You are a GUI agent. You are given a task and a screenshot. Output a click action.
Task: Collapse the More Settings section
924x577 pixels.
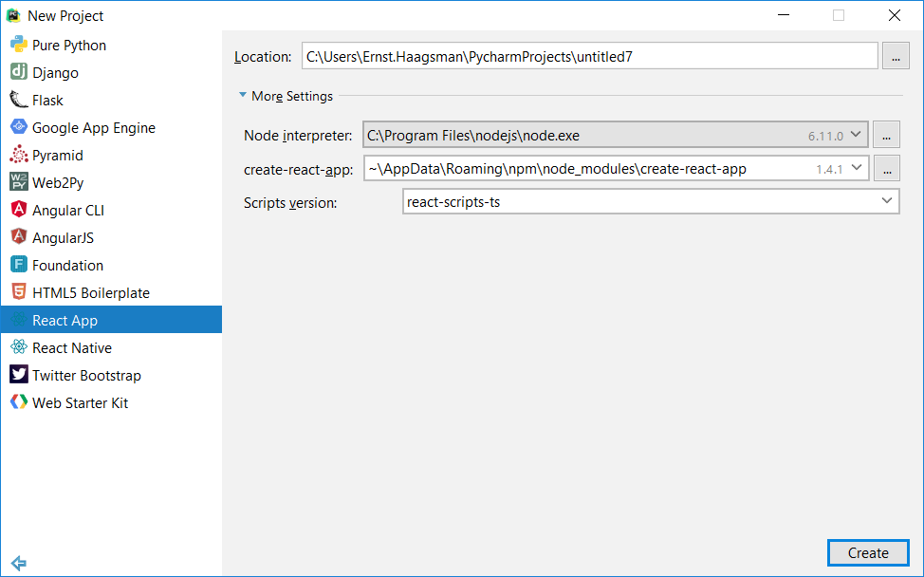click(243, 95)
